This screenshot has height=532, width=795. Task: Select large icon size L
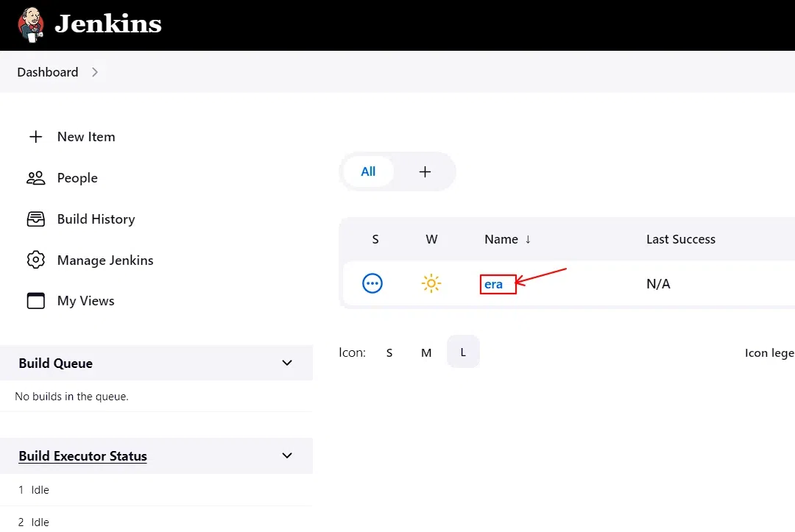[463, 352]
